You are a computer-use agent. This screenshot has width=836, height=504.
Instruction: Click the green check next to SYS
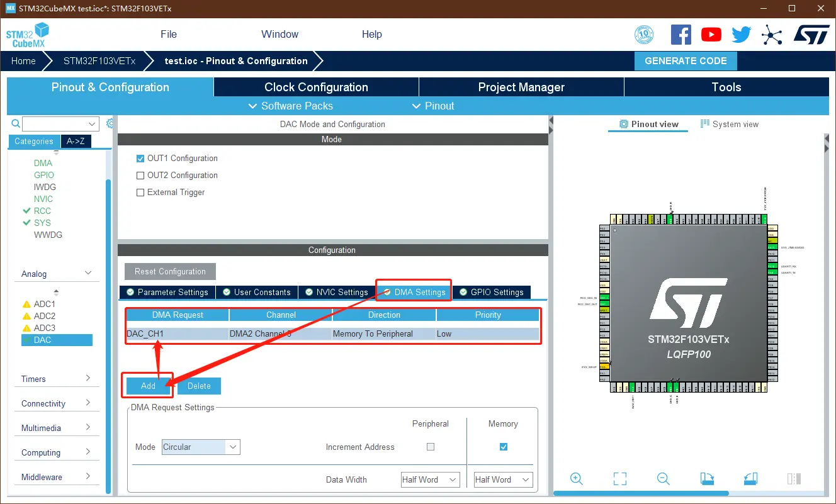[26, 223]
